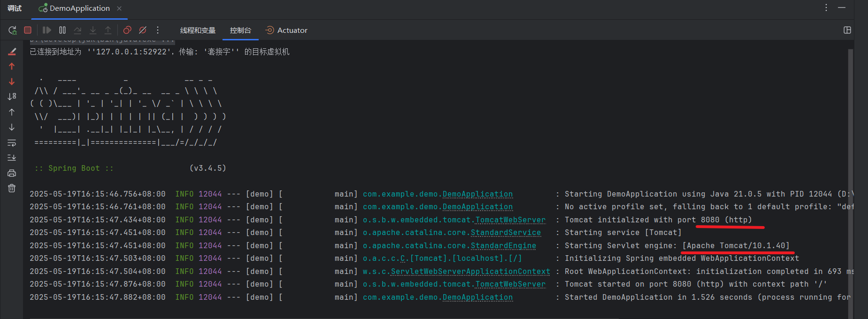Click the Step Out icon
Image resolution: width=868 pixels, height=319 pixels.
(108, 30)
